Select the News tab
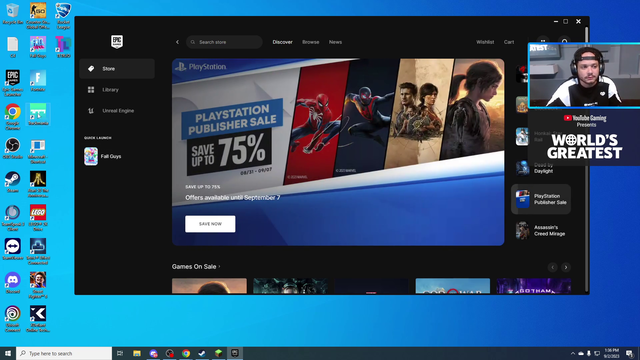This screenshot has width=640, height=360. pyautogui.click(x=336, y=42)
